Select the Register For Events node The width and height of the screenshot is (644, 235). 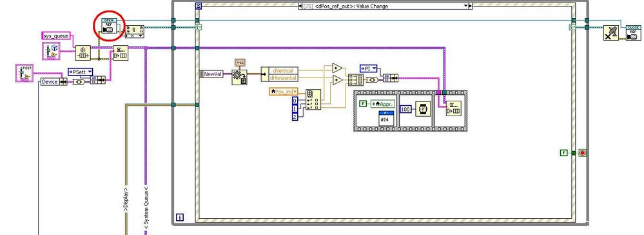tap(134, 31)
